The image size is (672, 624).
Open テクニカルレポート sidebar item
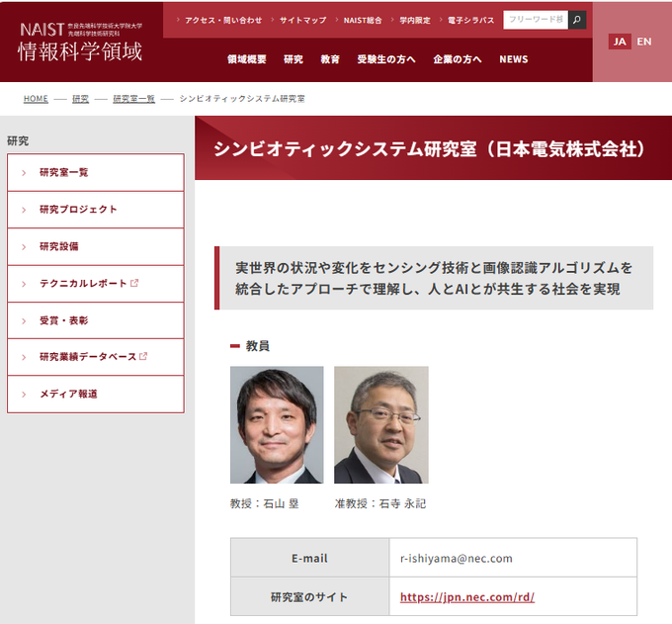[96, 284]
